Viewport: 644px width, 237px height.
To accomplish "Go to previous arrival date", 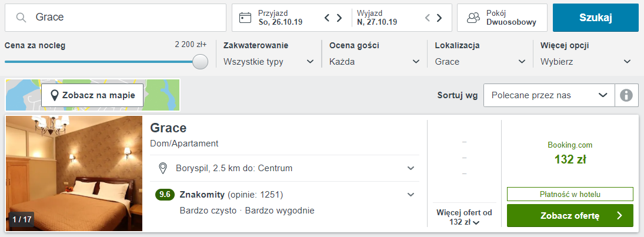I will click(328, 18).
